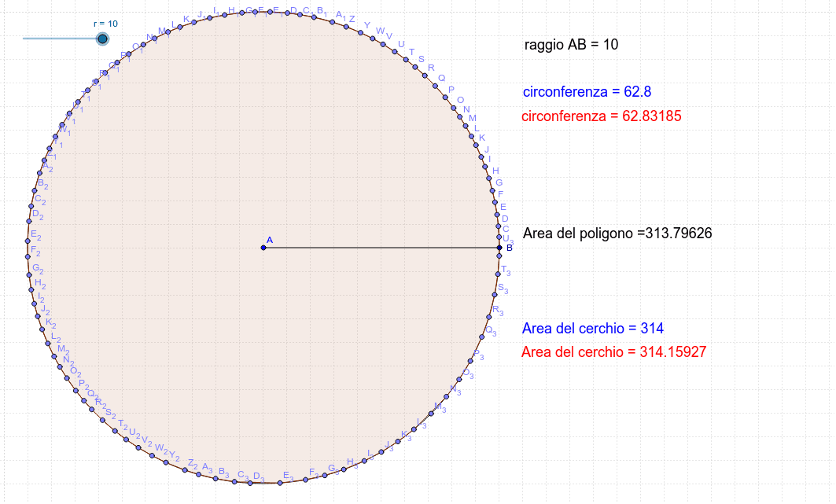Select polygon vertex R in upper right
The width and height of the screenshot is (836, 504).
point(425,75)
